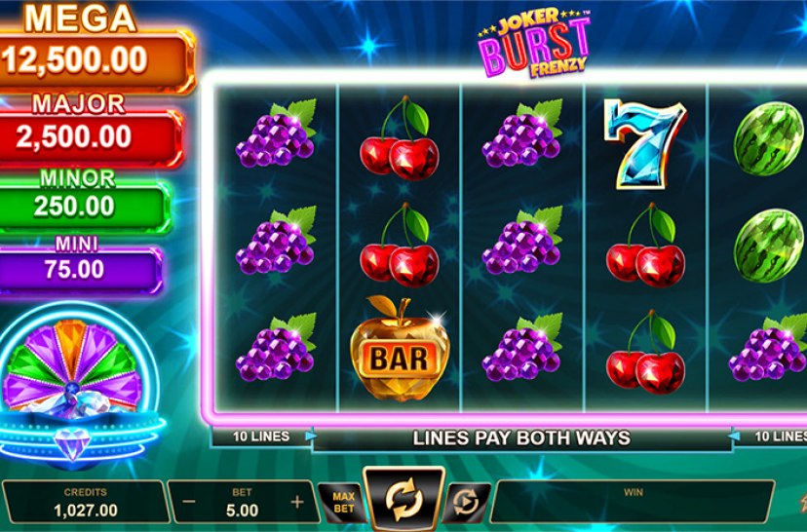The image size is (807, 532).
Task: Decrease the bet with the minus button
Action: [x=189, y=502]
